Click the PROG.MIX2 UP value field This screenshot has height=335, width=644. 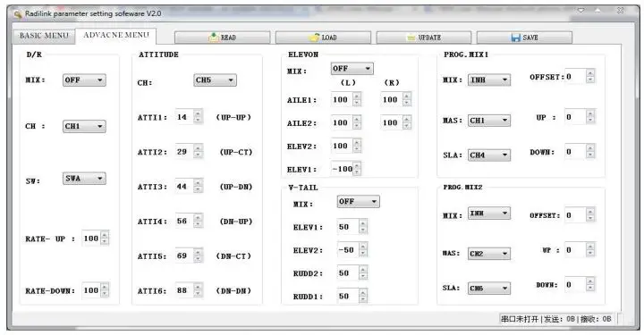click(x=575, y=250)
